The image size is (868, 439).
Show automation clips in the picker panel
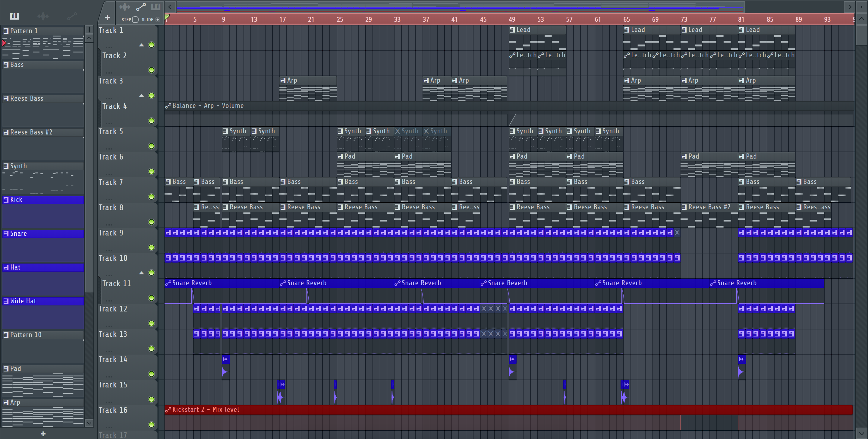pyautogui.click(x=72, y=16)
